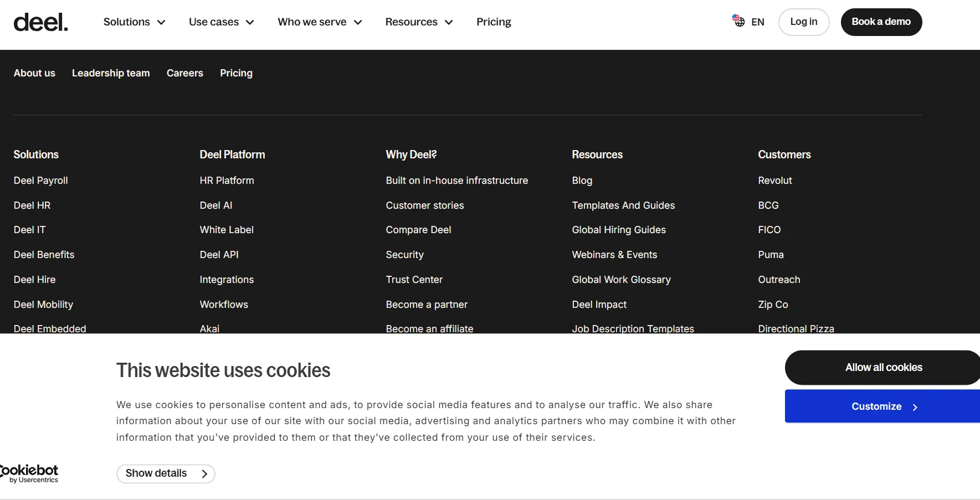Screen dimensions: 980x500
Task: Open Deel IT link
Action: 30,230
